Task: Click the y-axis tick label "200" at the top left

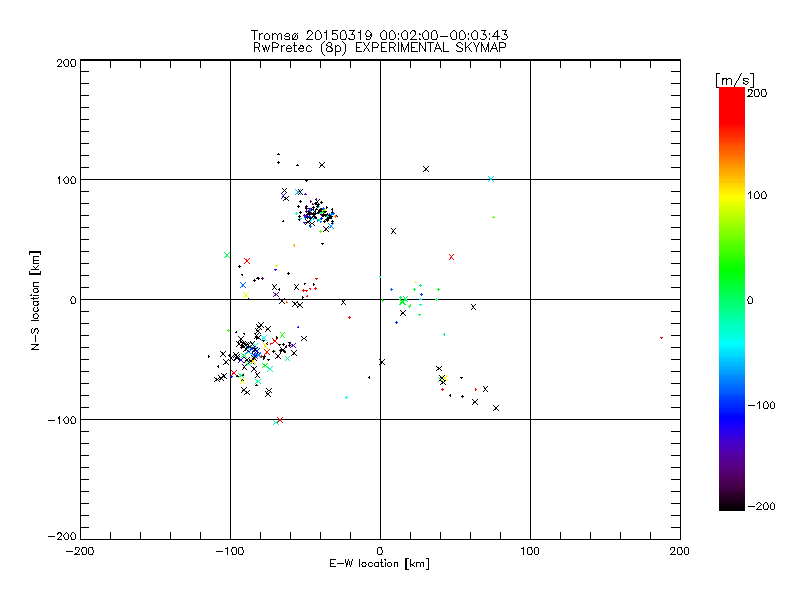Action: point(66,63)
